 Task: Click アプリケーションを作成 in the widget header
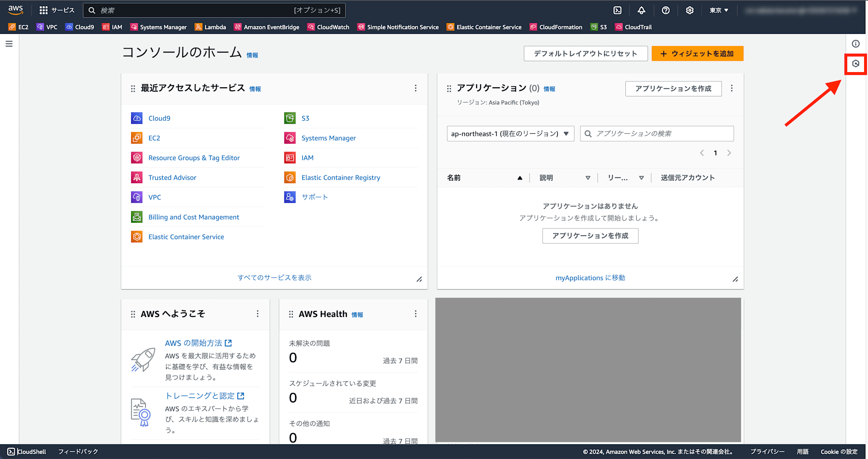pyautogui.click(x=673, y=89)
